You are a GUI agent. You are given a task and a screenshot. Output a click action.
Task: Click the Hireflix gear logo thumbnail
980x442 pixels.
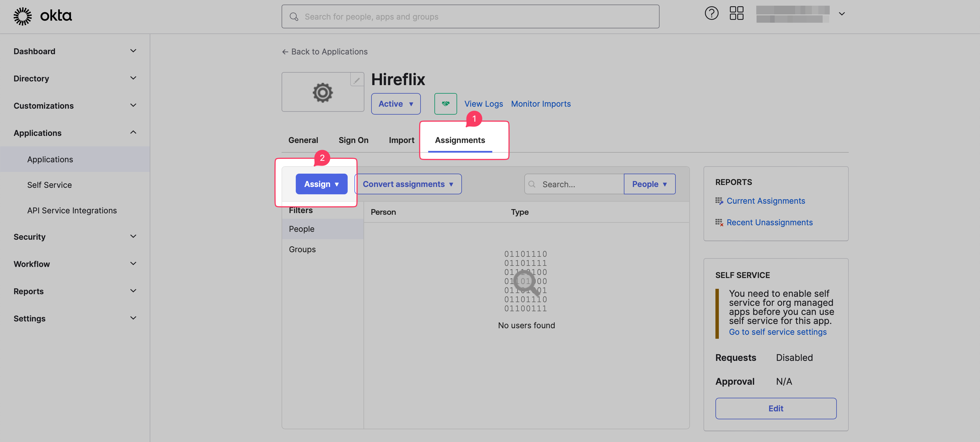323,92
